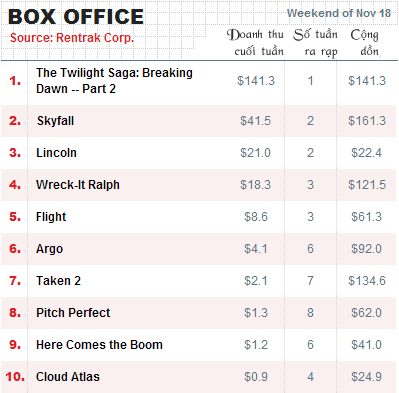Click Taken 2's $134.6 cumulative value
This screenshot has width=399, height=393.
coord(367,281)
